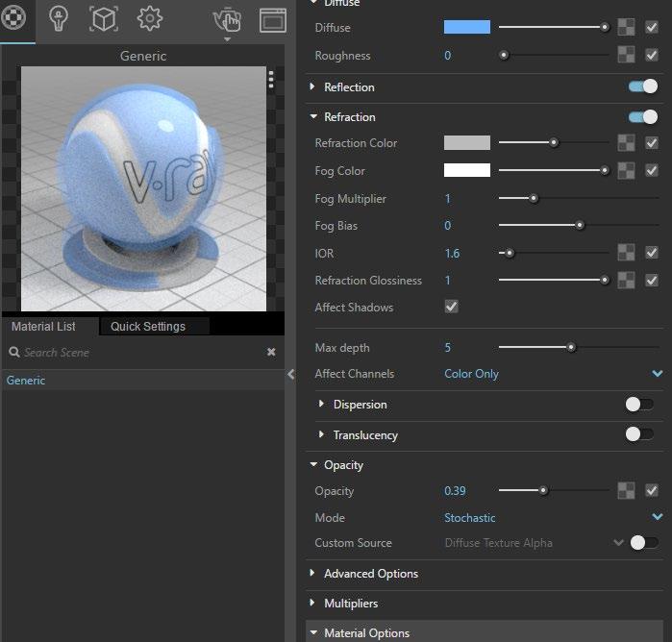Expand the Reflection section
Screen dimensions: 672x642
312,87
